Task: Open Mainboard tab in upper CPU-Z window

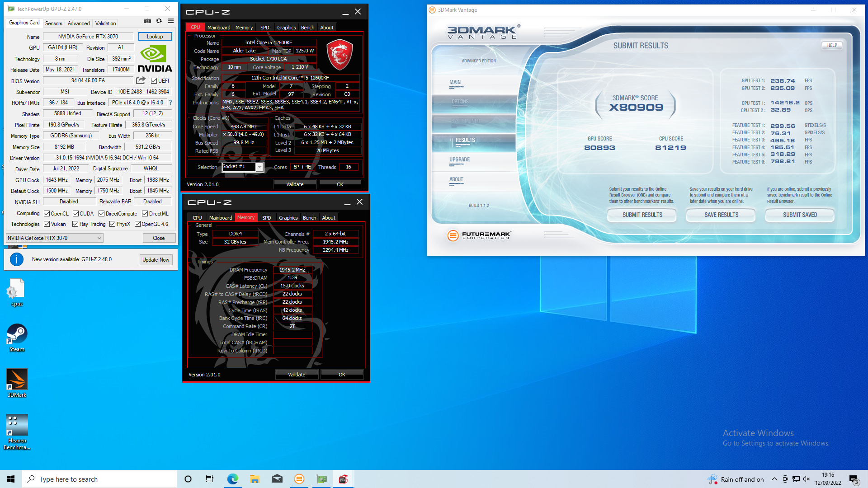Action: click(x=219, y=28)
